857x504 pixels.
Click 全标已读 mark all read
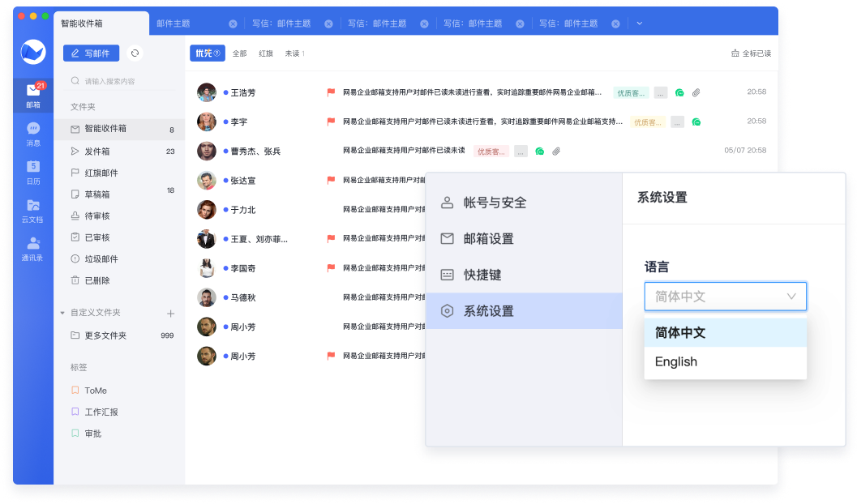(752, 53)
